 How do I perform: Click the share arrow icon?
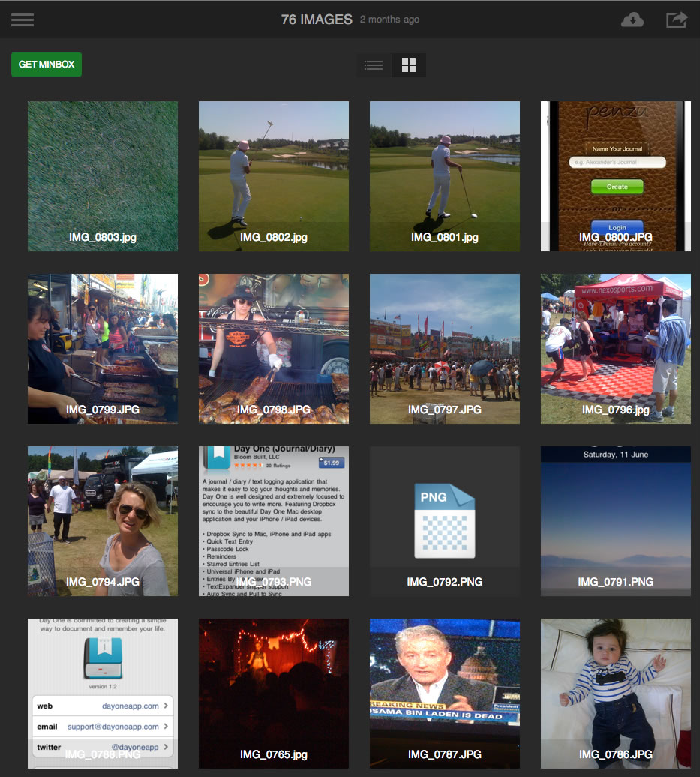(x=677, y=19)
